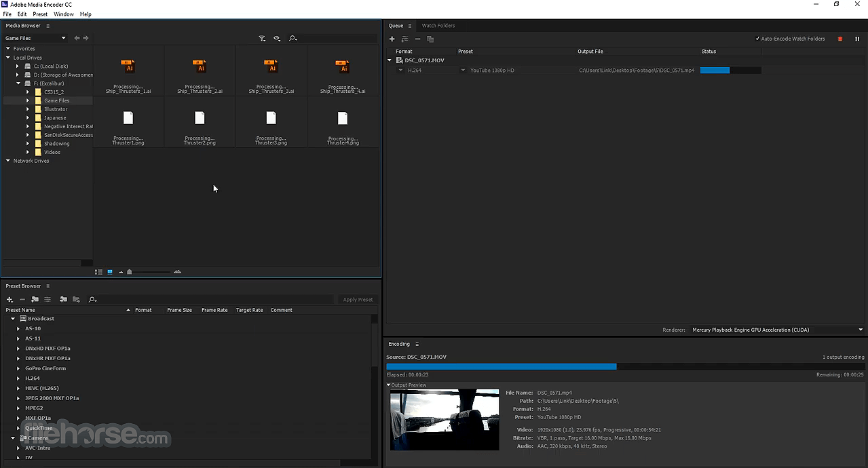Click the Duplicate icon in Queue toolbar

point(430,39)
